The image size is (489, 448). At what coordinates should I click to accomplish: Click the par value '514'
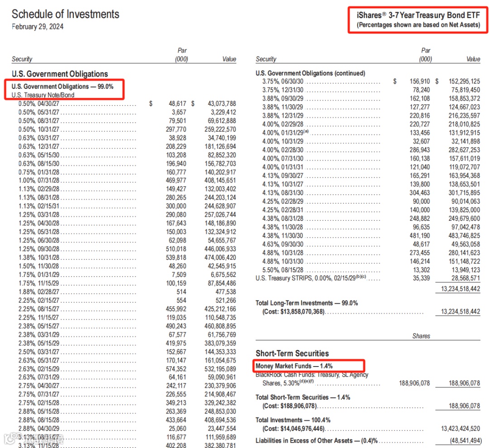tap(181, 292)
